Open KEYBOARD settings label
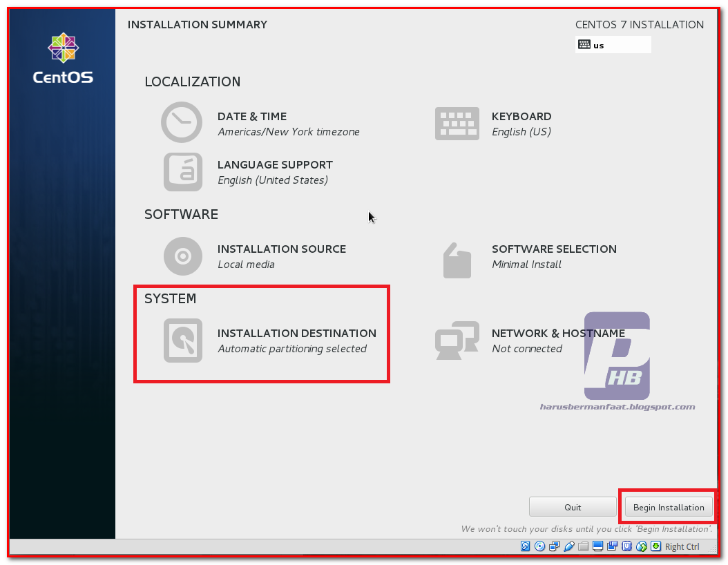Image resolution: width=728 pixels, height=565 pixels. (521, 116)
